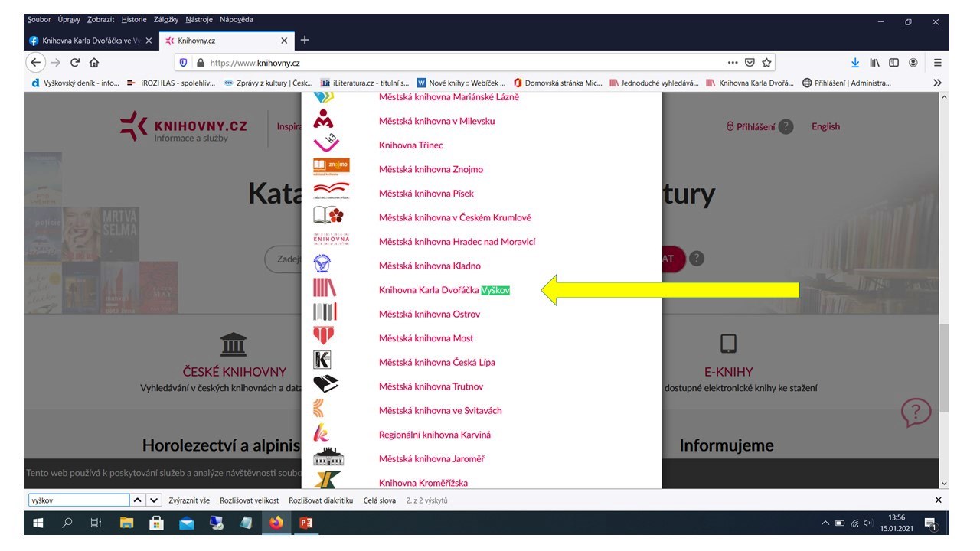
Task: Select Městská knihovna Hradec nad Moravicí
Action: point(457,241)
